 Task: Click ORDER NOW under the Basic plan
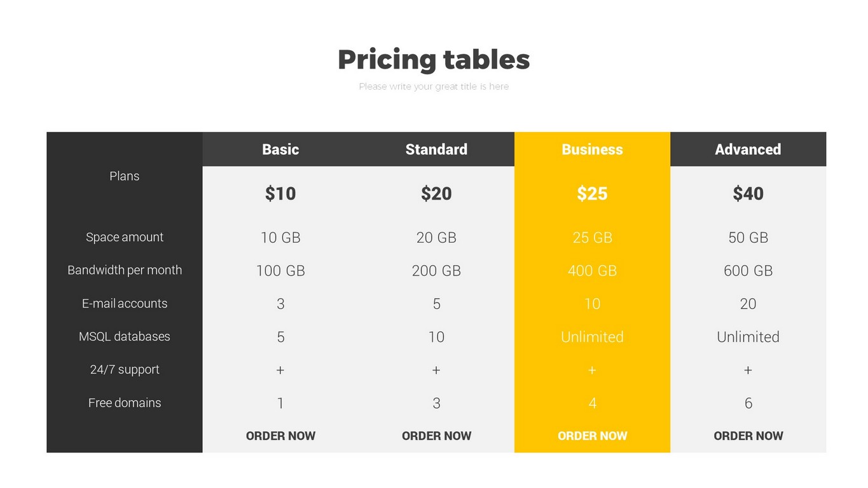[x=280, y=436]
